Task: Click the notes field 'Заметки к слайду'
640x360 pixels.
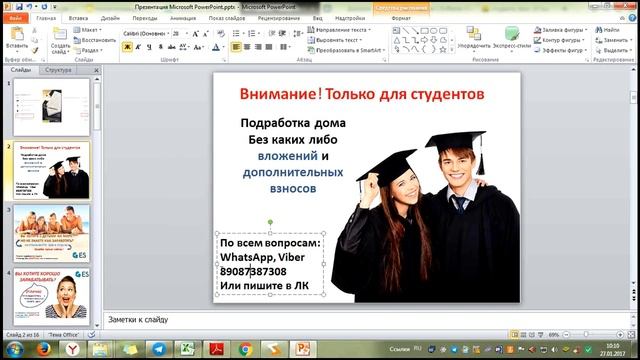Action: [x=367, y=320]
